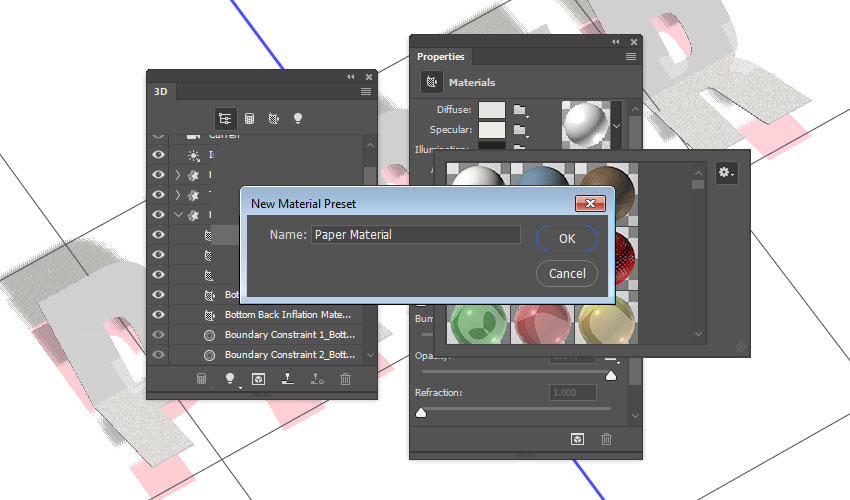The width and height of the screenshot is (850, 500).
Task: Select the blue sphere material preset
Action: pyautogui.click(x=542, y=175)
